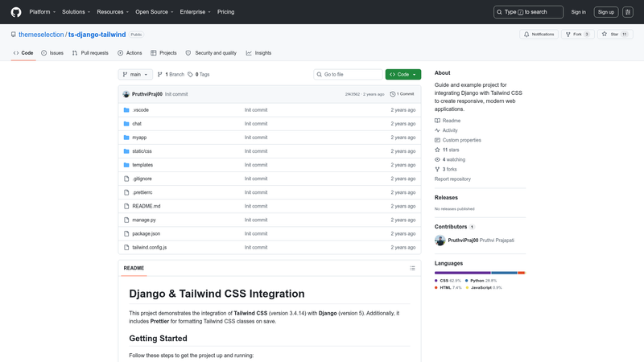Expand the Enterprise menu
Screen dimensions: 644x362
195,12
